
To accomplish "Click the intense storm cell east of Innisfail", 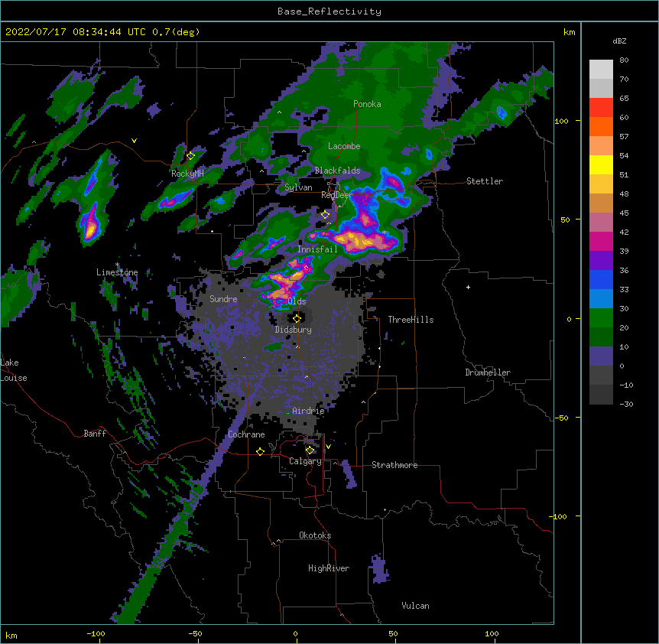I will pyautogui.click(x=365, y=240).
